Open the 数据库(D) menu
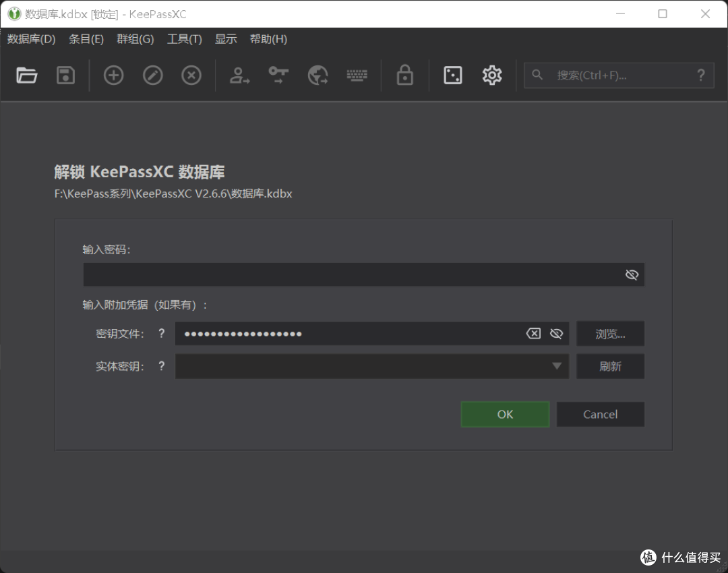 (31, 39)
